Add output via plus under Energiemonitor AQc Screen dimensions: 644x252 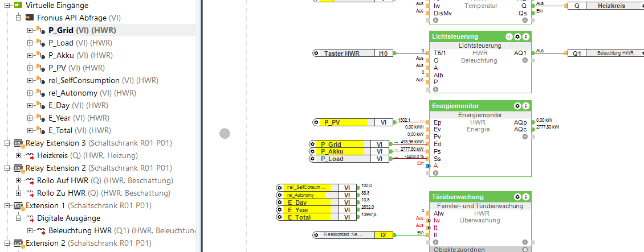(525, 137)
